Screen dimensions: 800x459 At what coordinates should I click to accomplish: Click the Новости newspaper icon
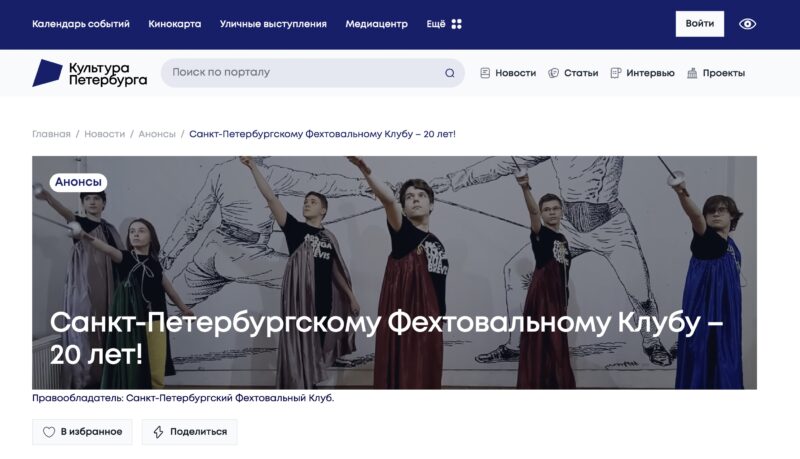[485, 73]
